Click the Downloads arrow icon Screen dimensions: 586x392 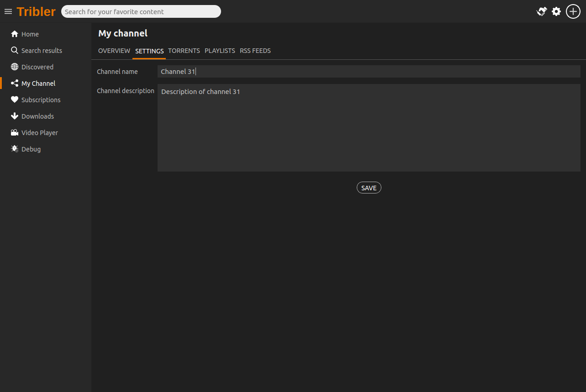point(15,116)
